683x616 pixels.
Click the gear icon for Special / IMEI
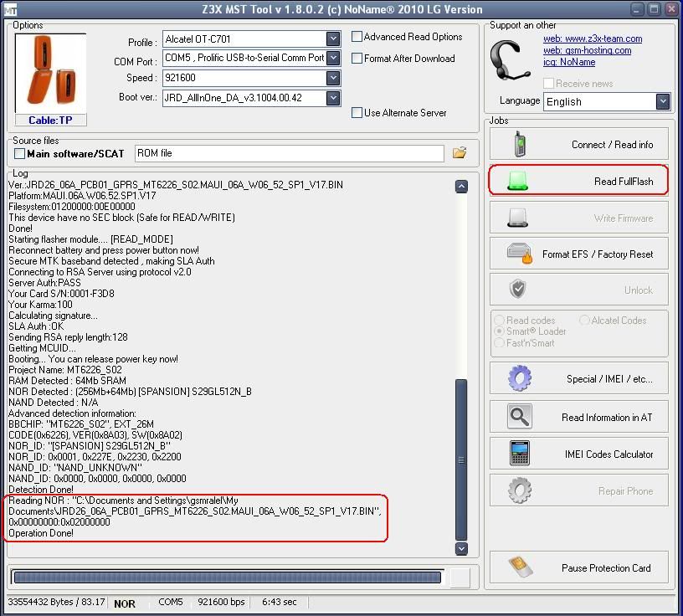tap(519, 378)
